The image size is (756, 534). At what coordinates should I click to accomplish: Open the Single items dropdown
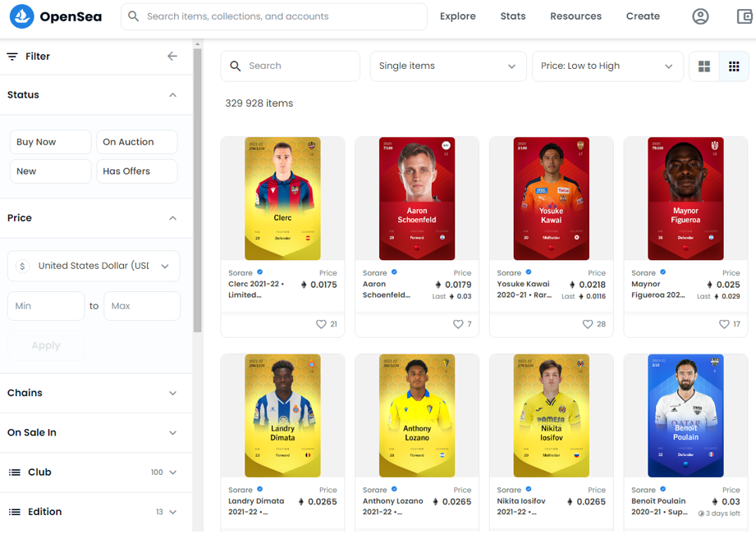[x=447, y=66]
